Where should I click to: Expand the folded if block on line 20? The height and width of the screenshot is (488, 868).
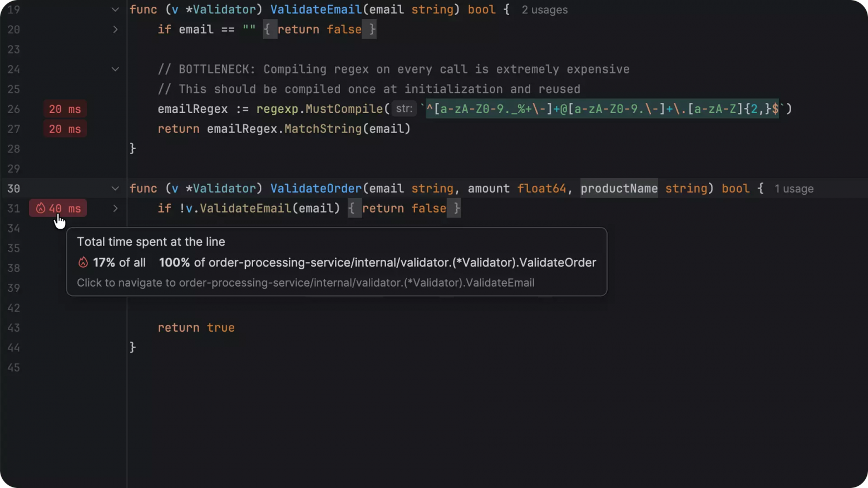click(115, 29)
